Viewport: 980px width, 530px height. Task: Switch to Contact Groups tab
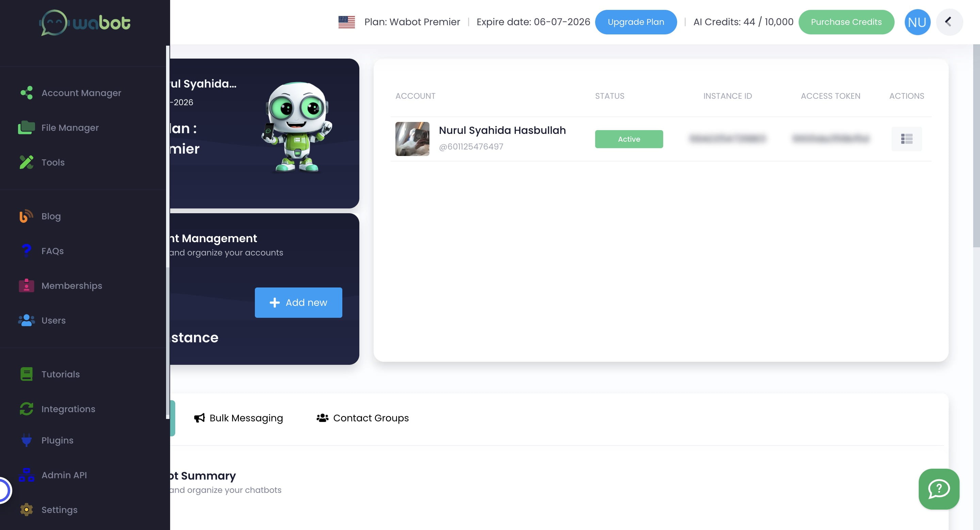pyautogui.click(x=362, y=418)
